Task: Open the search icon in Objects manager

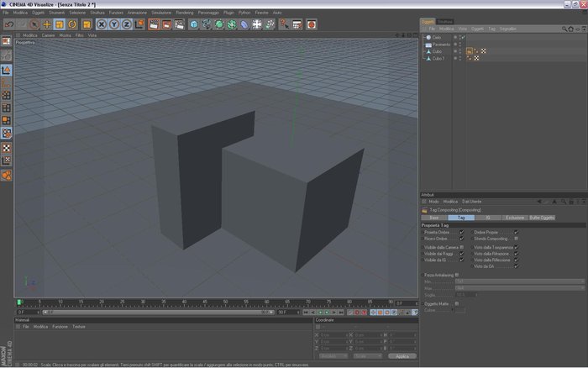Action: (x=564, y=29)
